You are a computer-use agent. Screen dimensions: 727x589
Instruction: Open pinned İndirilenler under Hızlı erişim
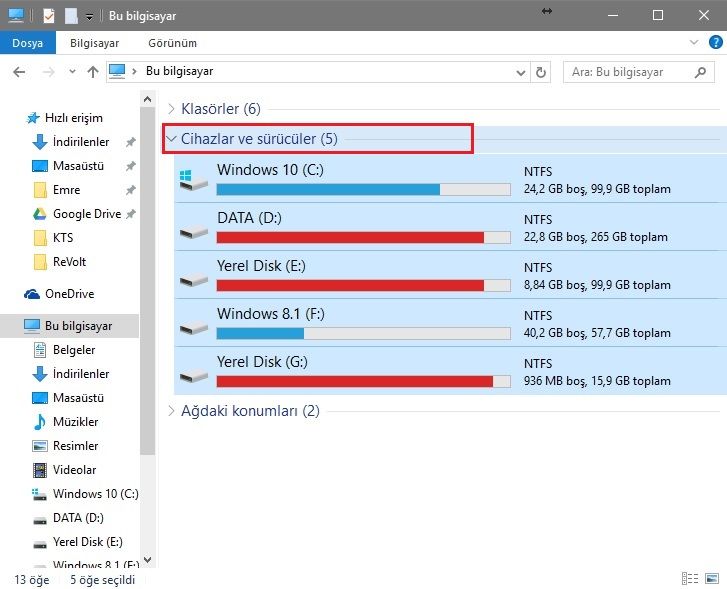coord(81,141)
